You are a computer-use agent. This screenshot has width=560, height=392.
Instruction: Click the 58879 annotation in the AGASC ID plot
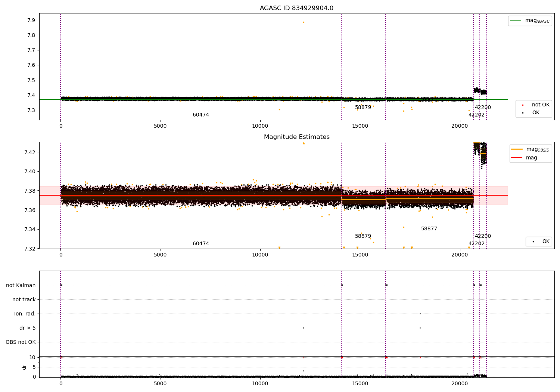(x=363, y=108)
